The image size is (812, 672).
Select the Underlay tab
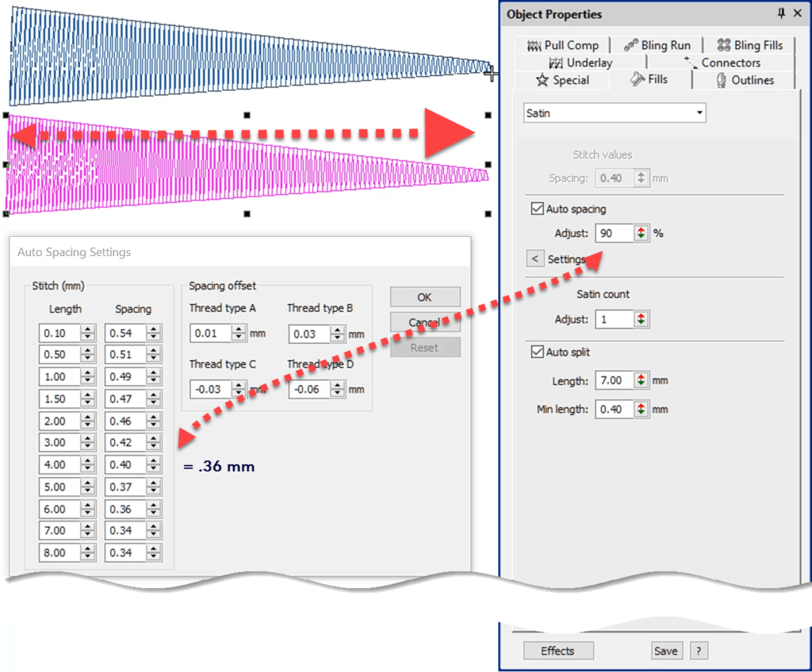(581, 63)
